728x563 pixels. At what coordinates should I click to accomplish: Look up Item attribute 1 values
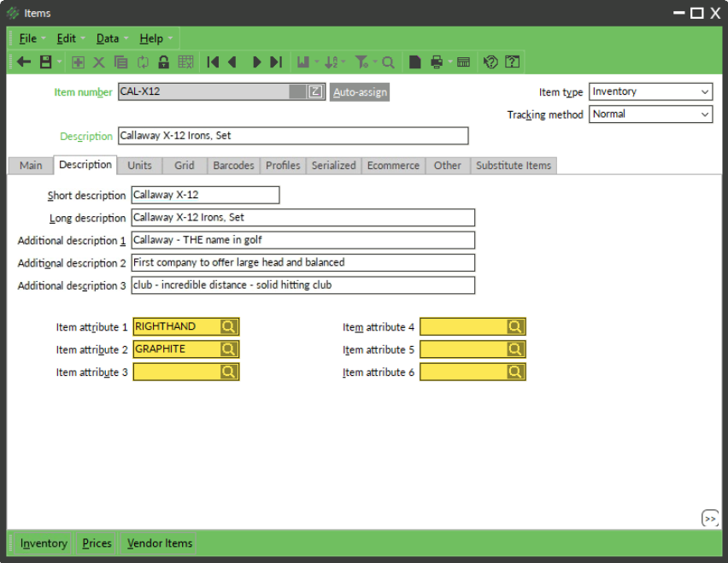coord(228,326)
